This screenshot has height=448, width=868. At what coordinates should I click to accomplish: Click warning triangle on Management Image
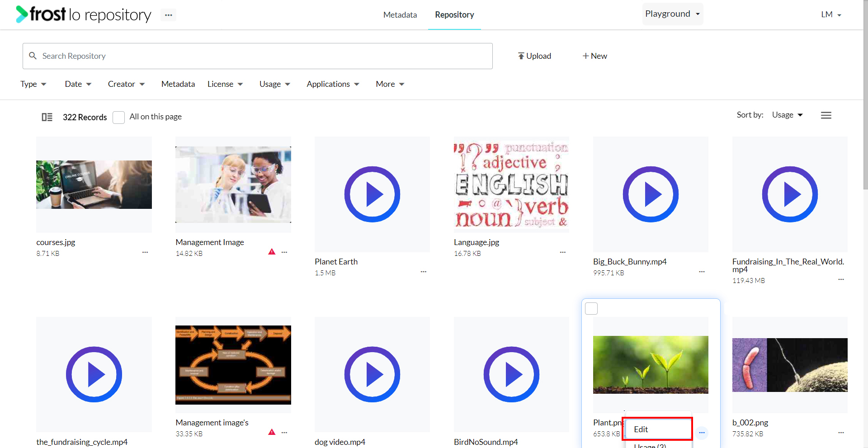pos(272,252)
